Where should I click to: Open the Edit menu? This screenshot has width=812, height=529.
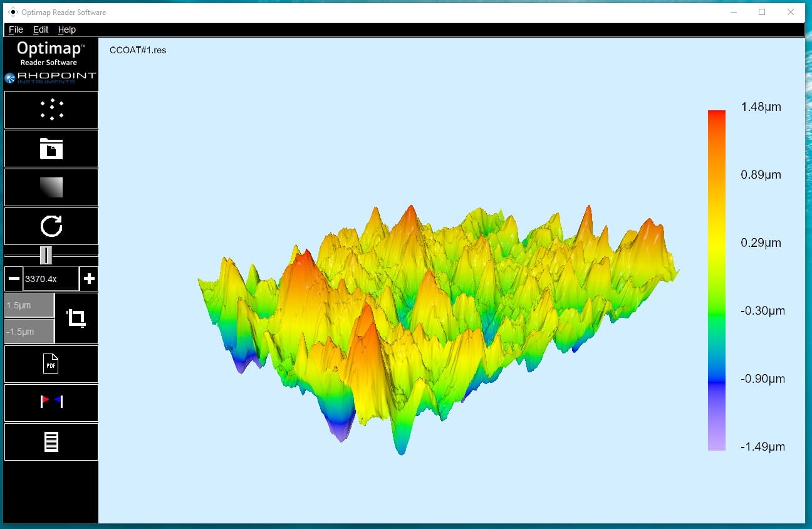click(41, 29)
